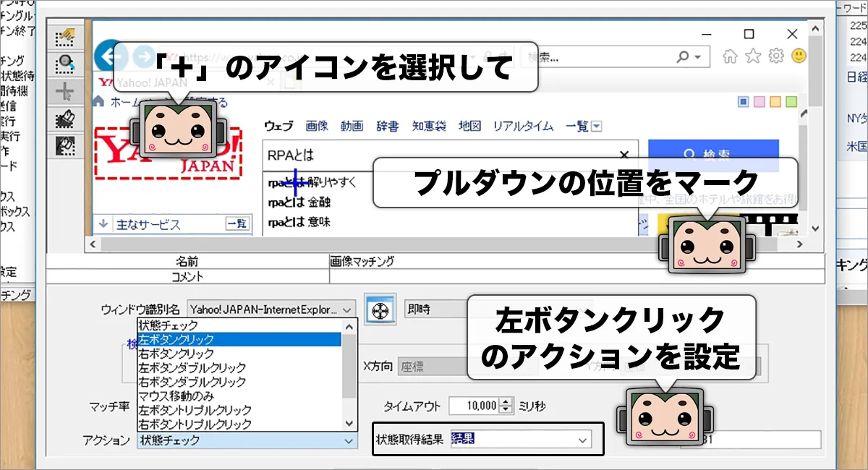This screenshot has height=470, width=868.
Task: Click the browser forward arrow button
Action: (145, 56)
